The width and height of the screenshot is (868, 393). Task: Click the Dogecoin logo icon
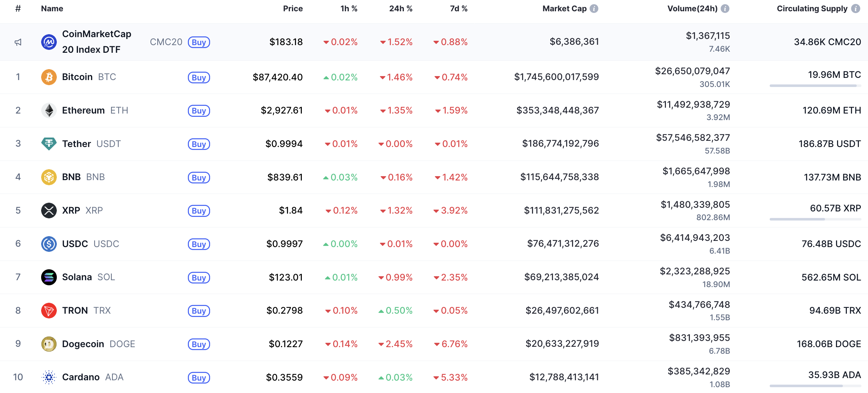(x=49, y=344)
